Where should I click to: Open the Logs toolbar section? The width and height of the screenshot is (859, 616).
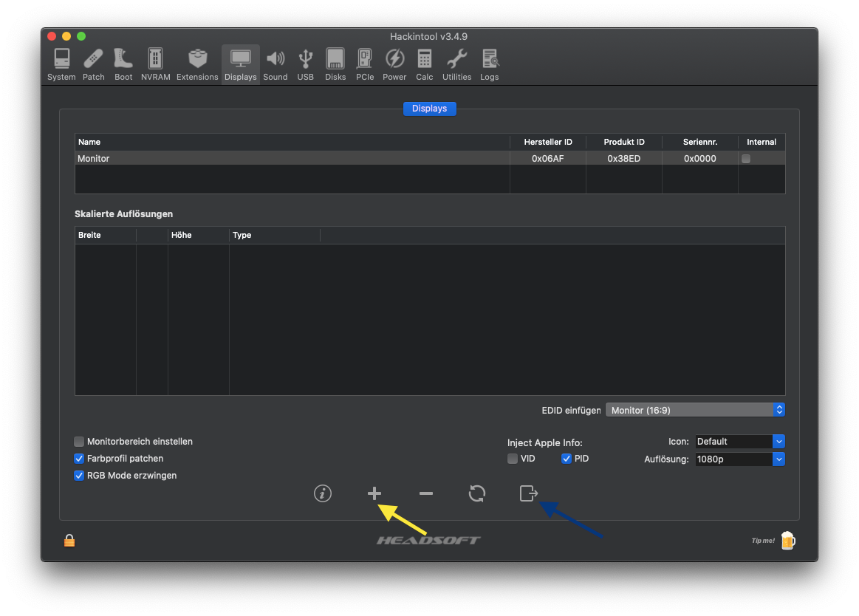click(x=489, y=65)
